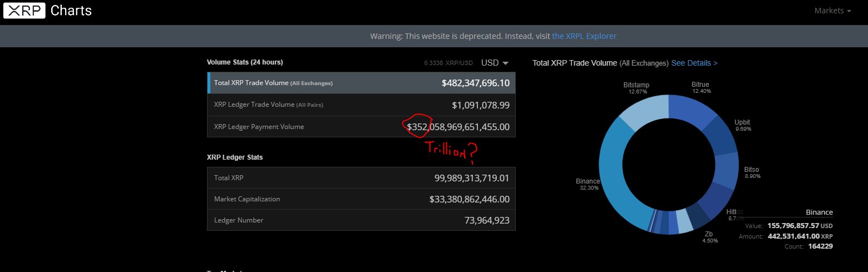The height and width of the screenshot is (272, 868).
Task: Click the Zb 4.50% label
Action: click(709, 237)
